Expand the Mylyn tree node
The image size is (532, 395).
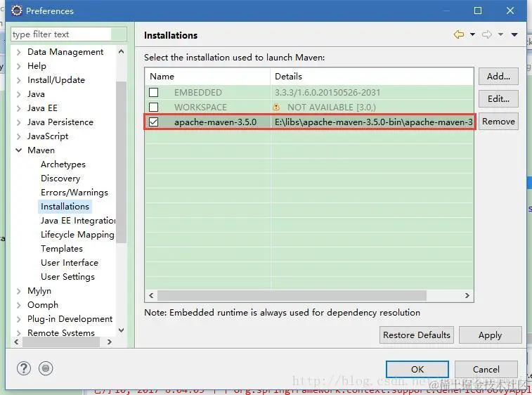pyautogui.click(x=19, y=291)
